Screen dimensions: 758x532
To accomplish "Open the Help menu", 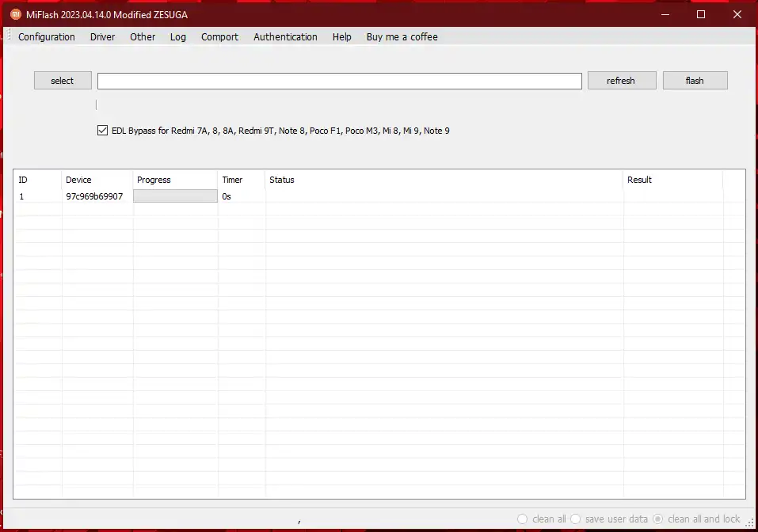I will tap(342, 37).
